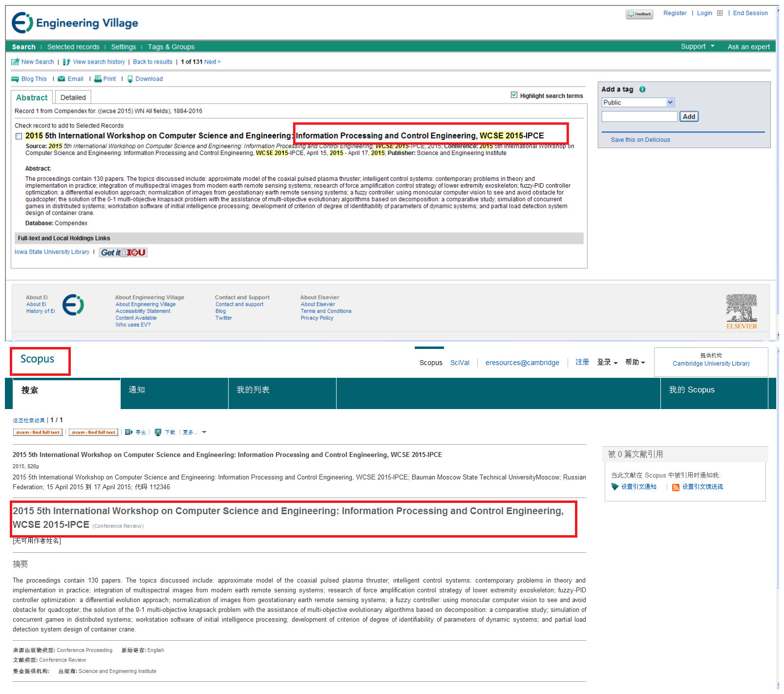Open the Iowa State University Library link
The image size is (784, 694).
tap(52, 252)
